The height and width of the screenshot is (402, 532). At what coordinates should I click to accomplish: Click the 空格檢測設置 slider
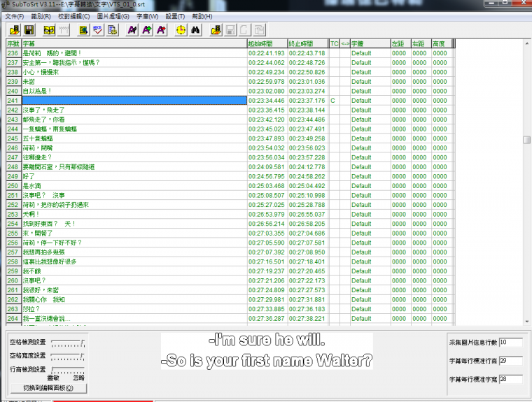pyautogui.click(x=67, y=343)
